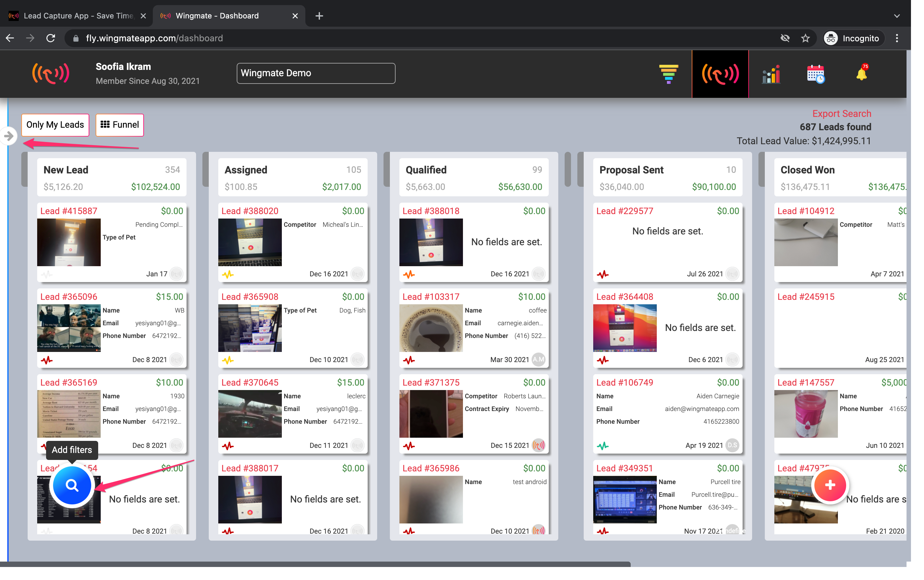Click the $15.00 value on Lead #370645
The image size is (924, 580).
click(350, 383)
